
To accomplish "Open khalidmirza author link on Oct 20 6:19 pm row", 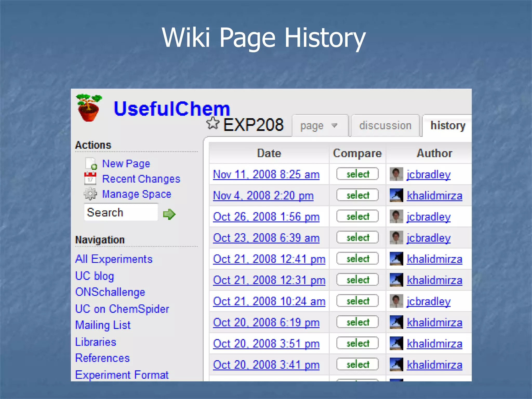I will 434,323.
